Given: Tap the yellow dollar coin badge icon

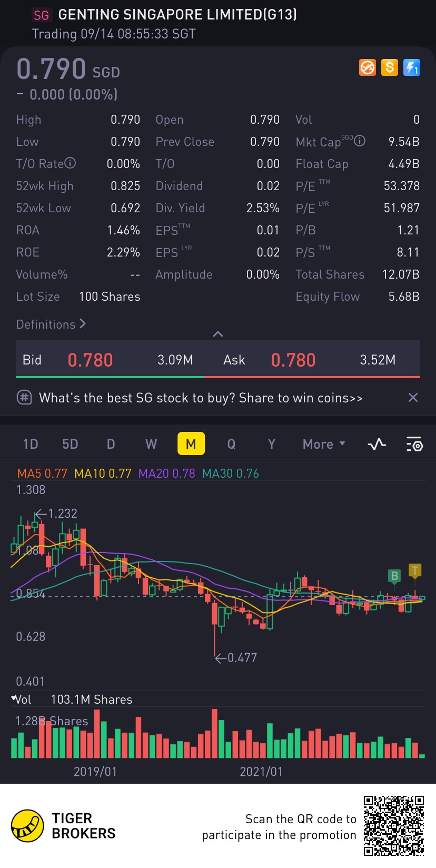Looking at the screenshot, I should [x=390, y=67].
